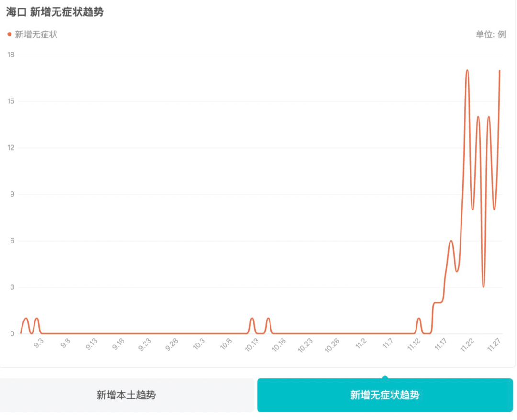Click the 3 value on the y-axis

click(x=12, y=287)
